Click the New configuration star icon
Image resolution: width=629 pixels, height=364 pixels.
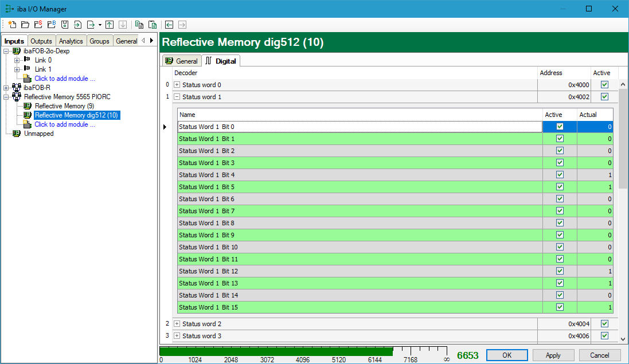(12, 25)
